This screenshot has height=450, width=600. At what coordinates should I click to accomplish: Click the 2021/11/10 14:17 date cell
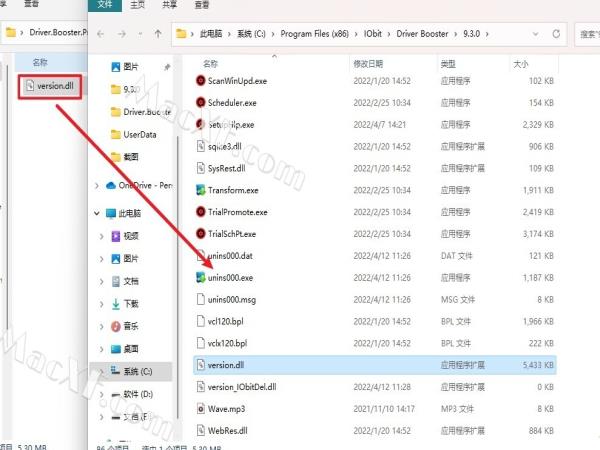(384, 409)
